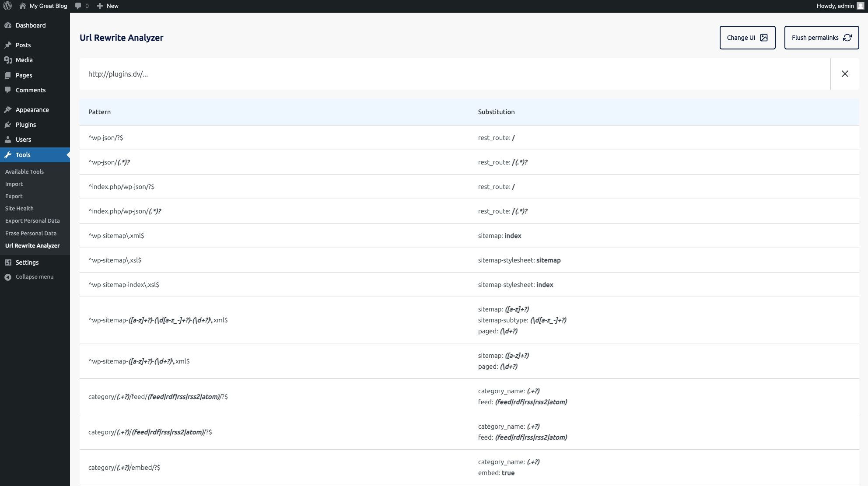The height and width of the screenshot is (486, 868).
Task: Collapse the admin menu with arrow icon
Action: [8, 277]
